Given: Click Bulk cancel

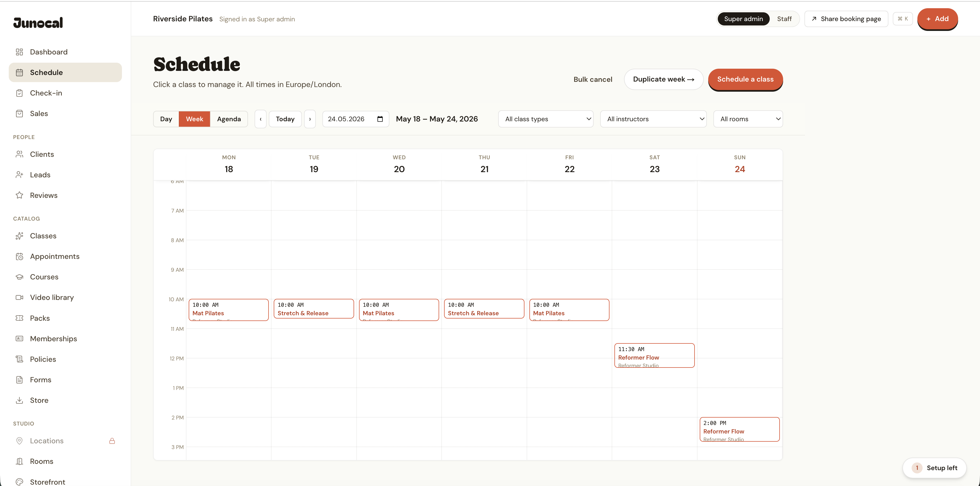Looking at the screenshot, I should [x=593, y=79].
